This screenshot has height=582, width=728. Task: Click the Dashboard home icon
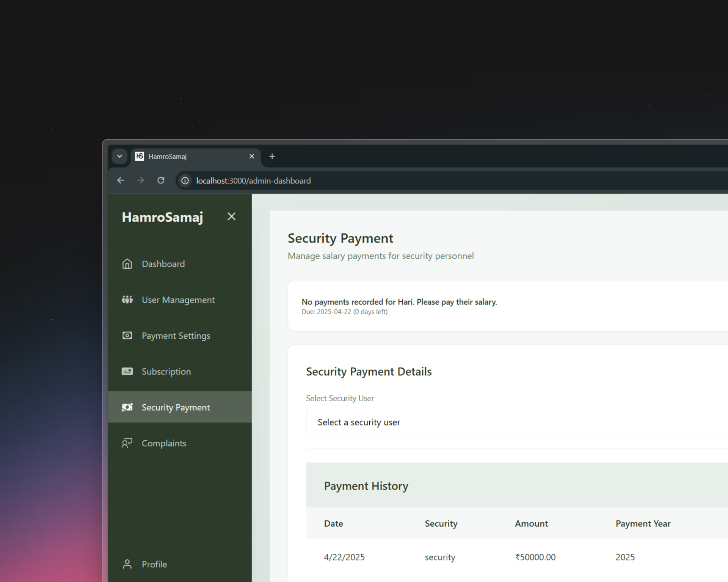point(127,264)
